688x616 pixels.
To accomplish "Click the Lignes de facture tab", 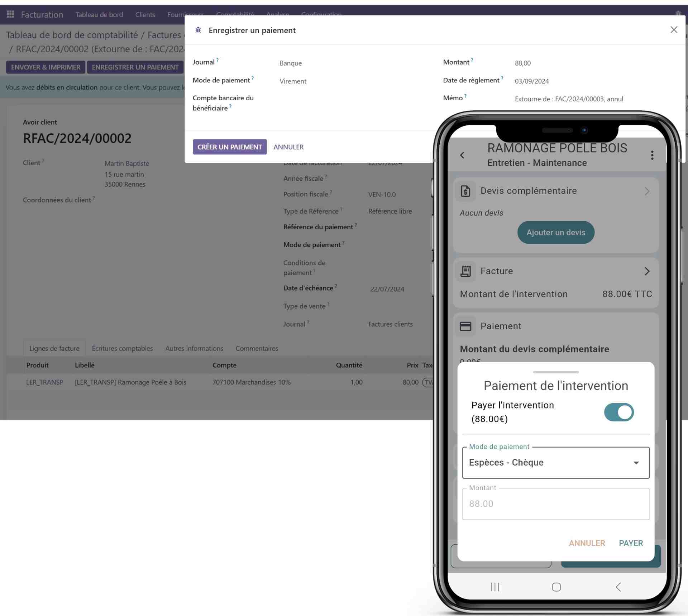I will [54, 348].
